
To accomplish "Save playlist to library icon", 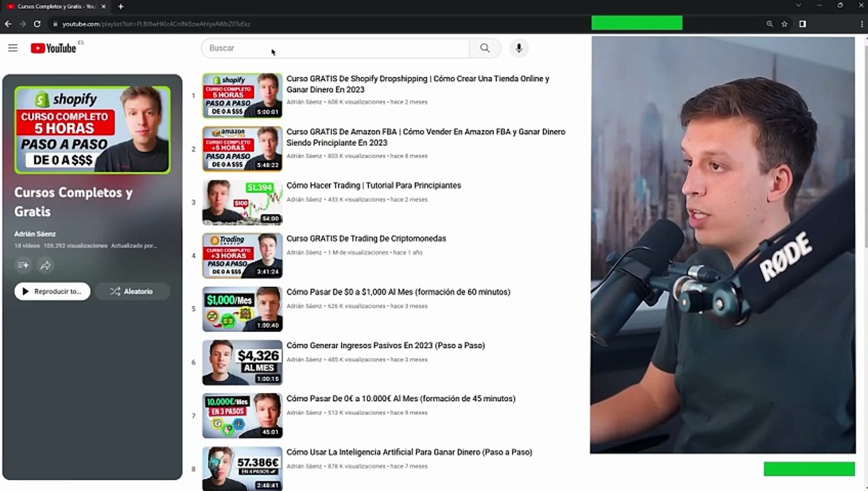I will 23,265.
